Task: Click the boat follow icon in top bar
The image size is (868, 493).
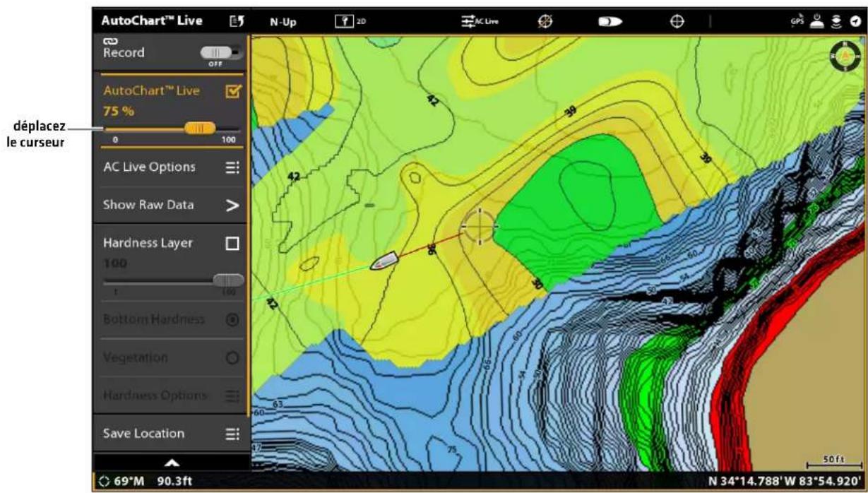Action: pos(610,22)
